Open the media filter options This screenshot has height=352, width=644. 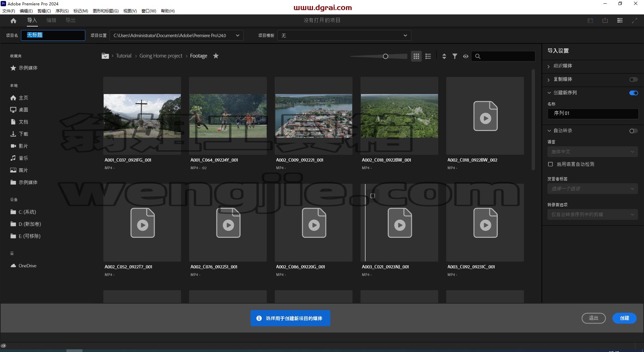click(455, 56)
